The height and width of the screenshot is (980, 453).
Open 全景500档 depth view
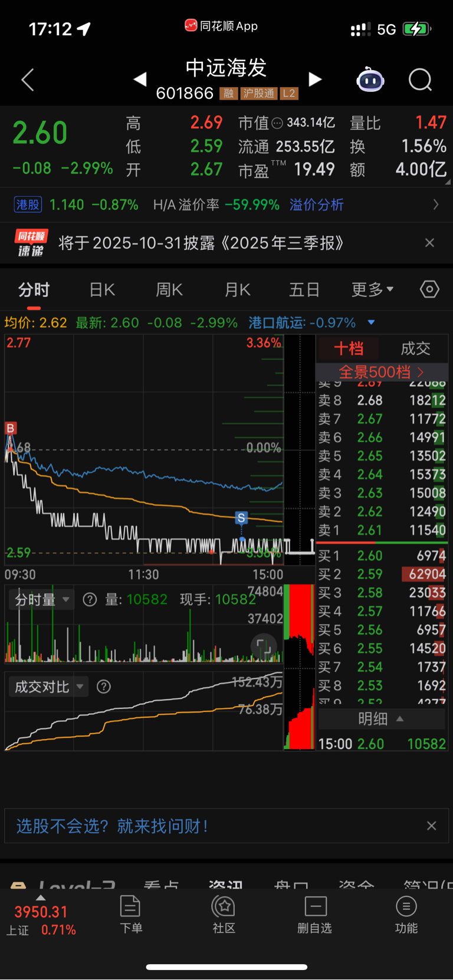click(x=382, y=372)
